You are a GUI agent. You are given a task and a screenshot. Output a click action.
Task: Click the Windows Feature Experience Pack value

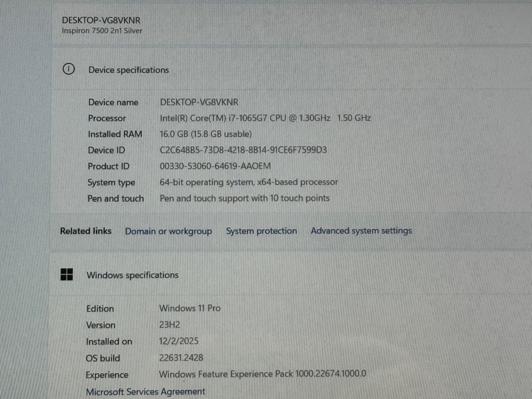click(262, 374)
